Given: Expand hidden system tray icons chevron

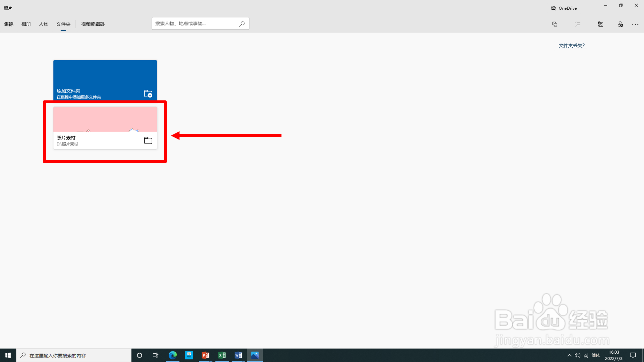Looking at the screenshot, I should 569,355.
